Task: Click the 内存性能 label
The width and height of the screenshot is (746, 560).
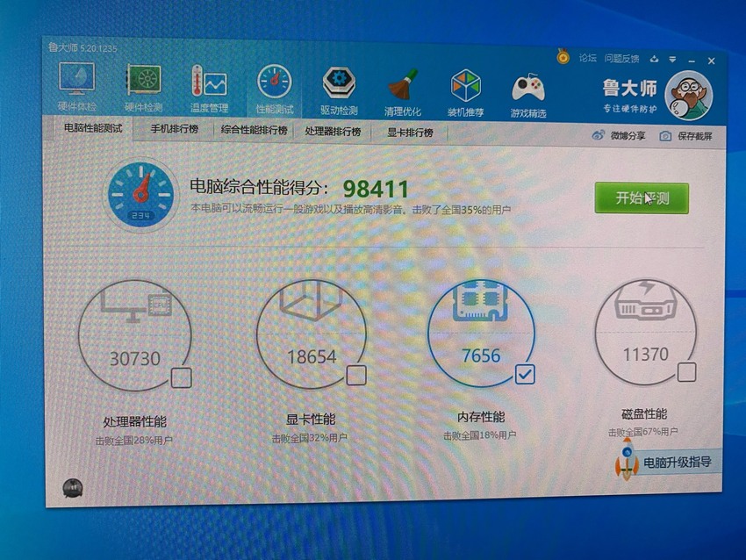Action: tap(481, 417)
